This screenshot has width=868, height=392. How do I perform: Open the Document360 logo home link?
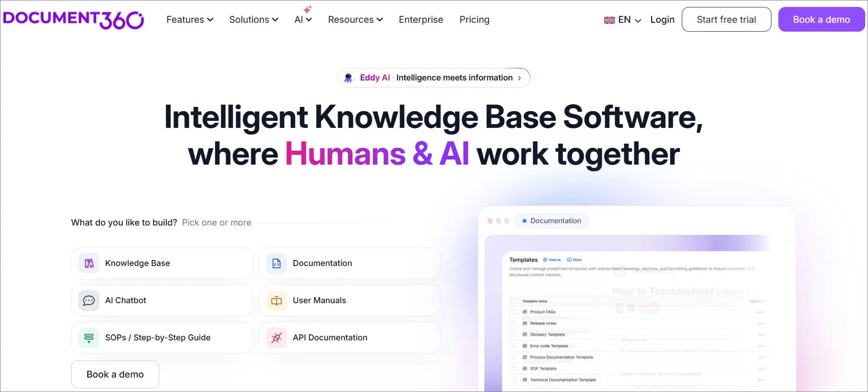pos(73,20)
